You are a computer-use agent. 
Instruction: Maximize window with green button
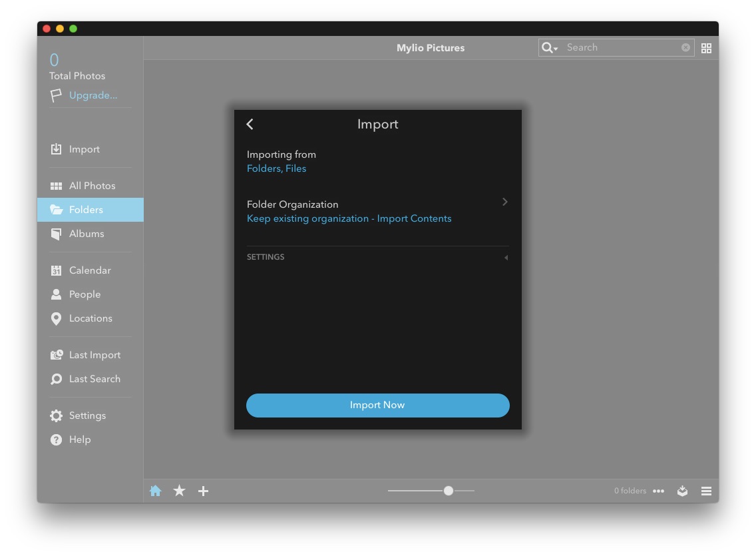(x=73, y=29)
